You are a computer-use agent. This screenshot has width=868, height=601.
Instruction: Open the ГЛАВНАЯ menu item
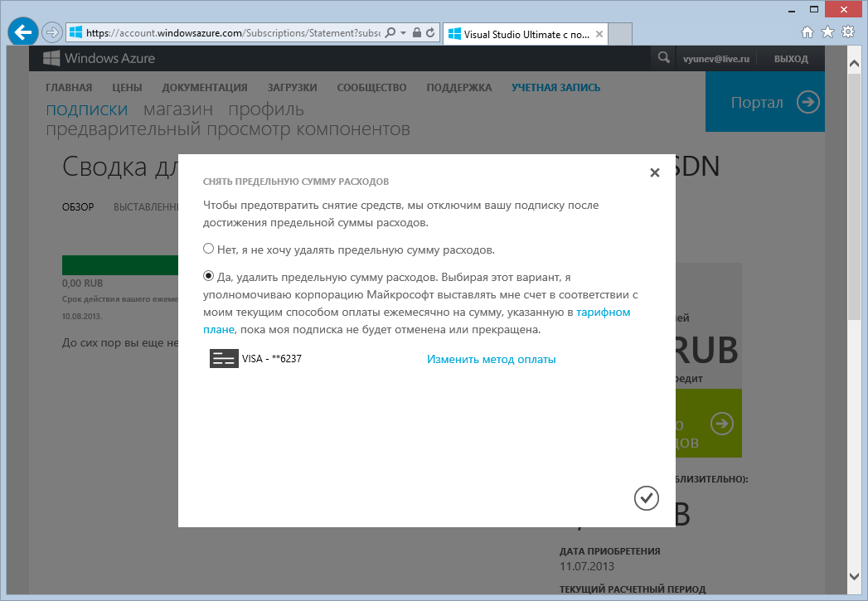(x=69, y=87)
